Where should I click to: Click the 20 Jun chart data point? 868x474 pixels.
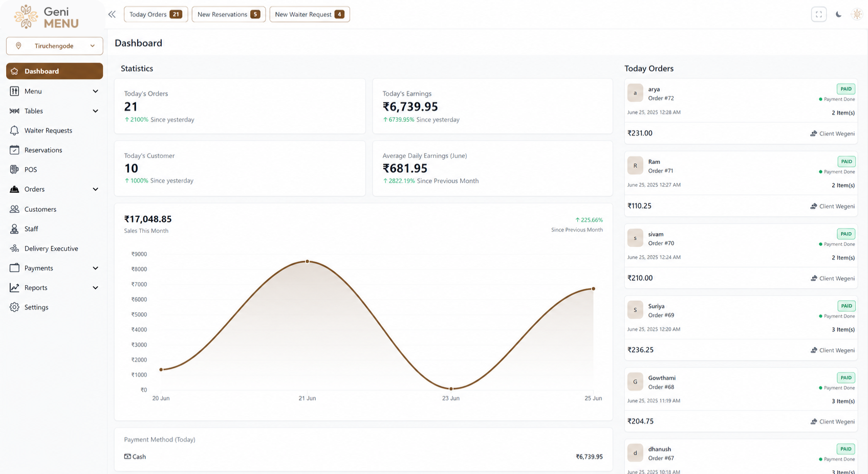[x=161, y=370]
